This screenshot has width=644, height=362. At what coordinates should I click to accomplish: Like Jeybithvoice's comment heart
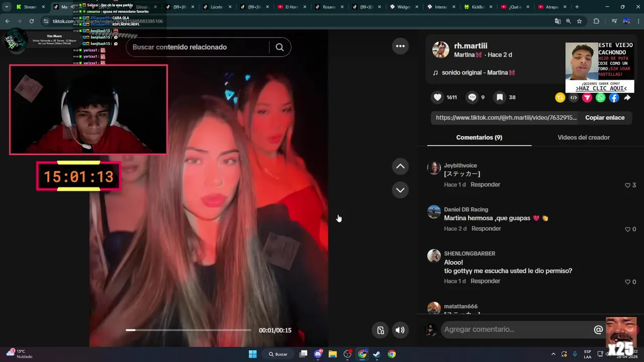[x=627, y=185]
